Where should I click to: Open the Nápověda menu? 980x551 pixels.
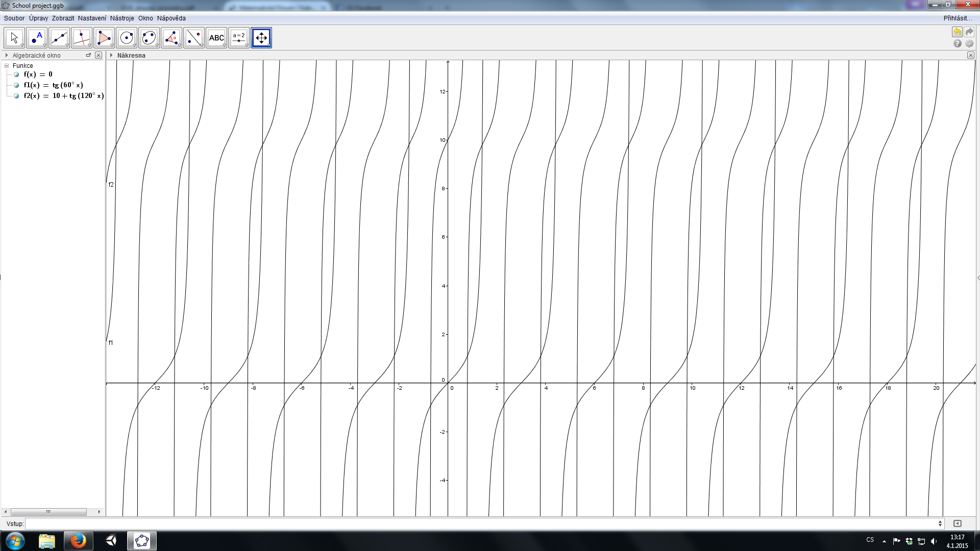(x=171, y=18)
